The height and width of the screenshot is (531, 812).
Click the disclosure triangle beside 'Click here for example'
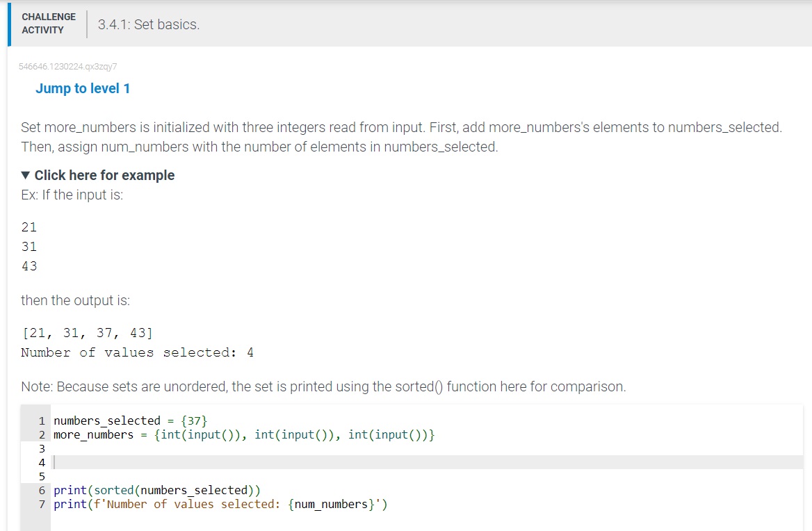24,175
